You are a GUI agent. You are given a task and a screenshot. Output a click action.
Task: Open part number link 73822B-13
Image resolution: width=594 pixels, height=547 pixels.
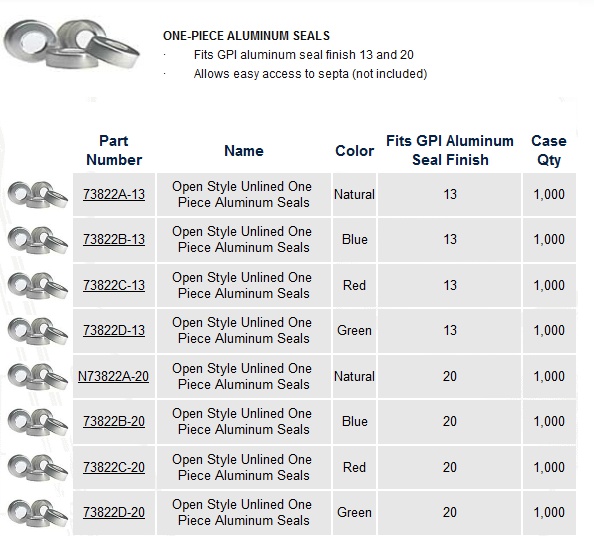[114, 239]
